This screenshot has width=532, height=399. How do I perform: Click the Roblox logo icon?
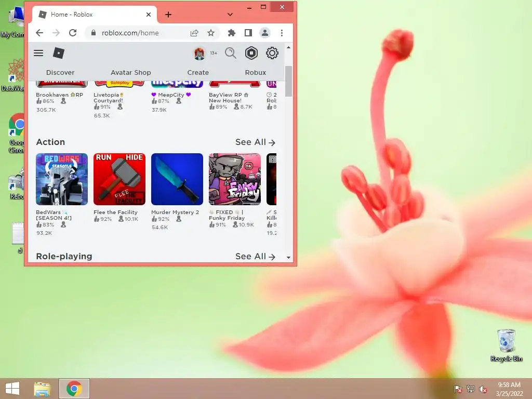pyautogui.click(x=59, y=53)
